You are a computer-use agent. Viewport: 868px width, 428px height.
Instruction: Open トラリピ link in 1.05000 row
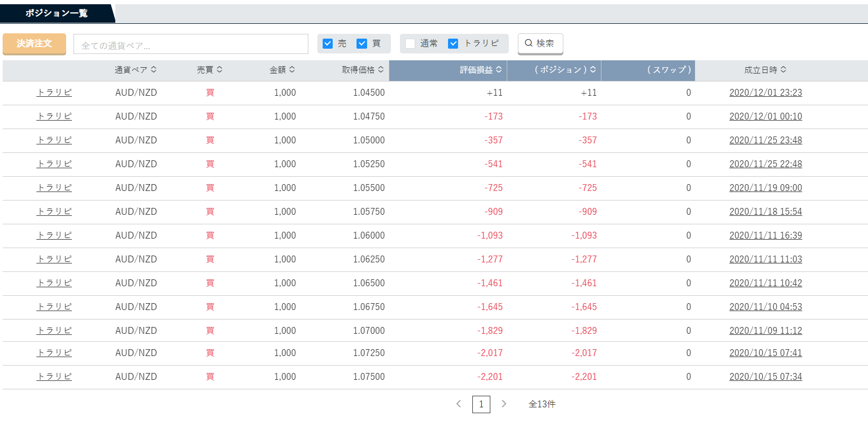tap(54, 140)
